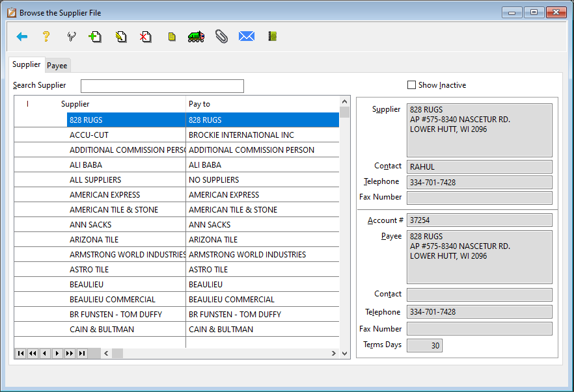574x392 pixels.
Task: Open attachments with the paperclip icon
Action: pyautogui.click(x=221, y=36)
